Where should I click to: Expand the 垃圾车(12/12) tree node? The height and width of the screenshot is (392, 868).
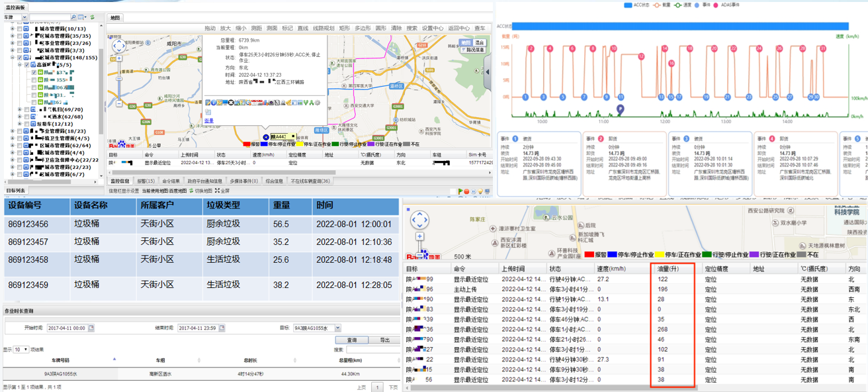(x=20, y=124)
